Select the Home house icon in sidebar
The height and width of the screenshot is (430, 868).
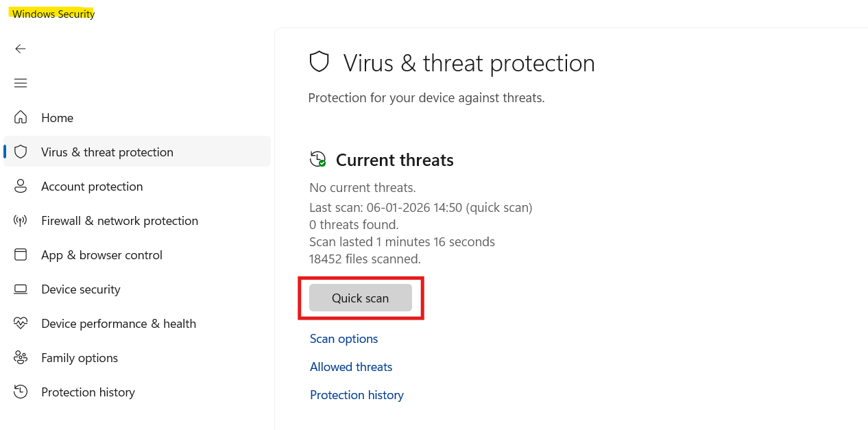(x=21, y=117)
